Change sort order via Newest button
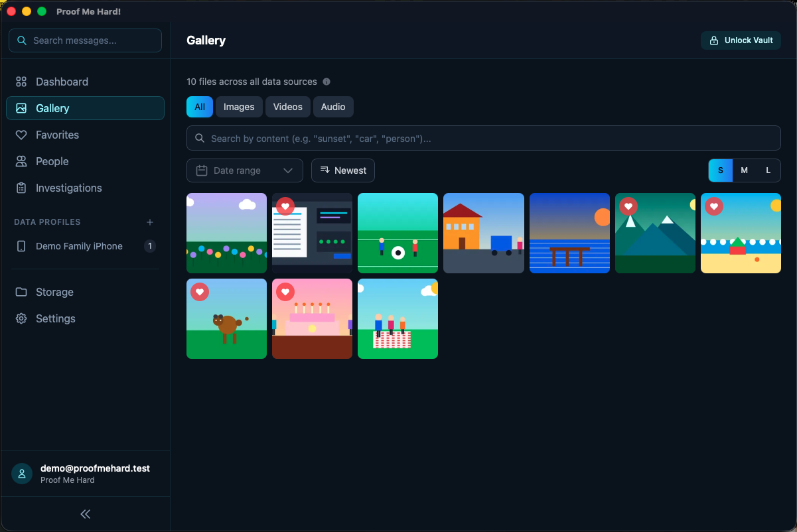The width and height of the screenshot is (797, 532). tap(343, 170)
